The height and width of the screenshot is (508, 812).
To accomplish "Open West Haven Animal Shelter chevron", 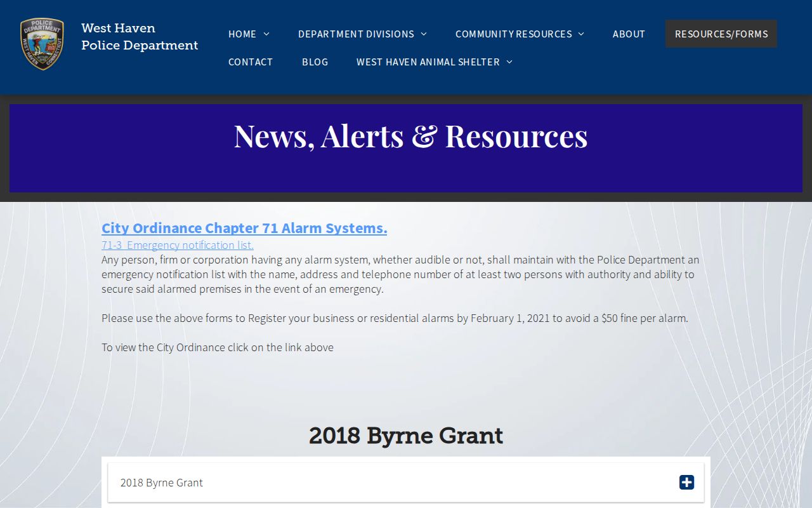I will [x=509, y=62].
